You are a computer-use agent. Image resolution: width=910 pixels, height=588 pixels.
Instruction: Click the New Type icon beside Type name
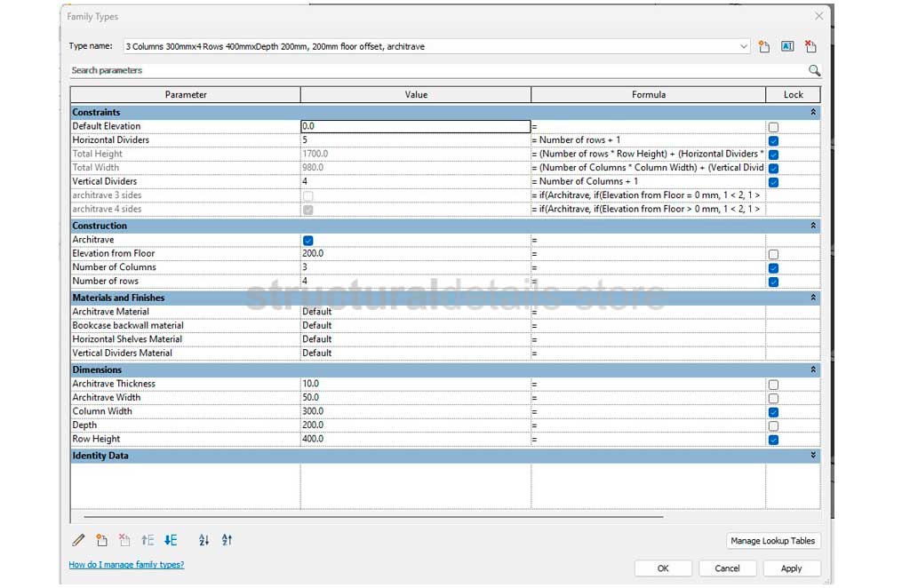coord(764,46)
